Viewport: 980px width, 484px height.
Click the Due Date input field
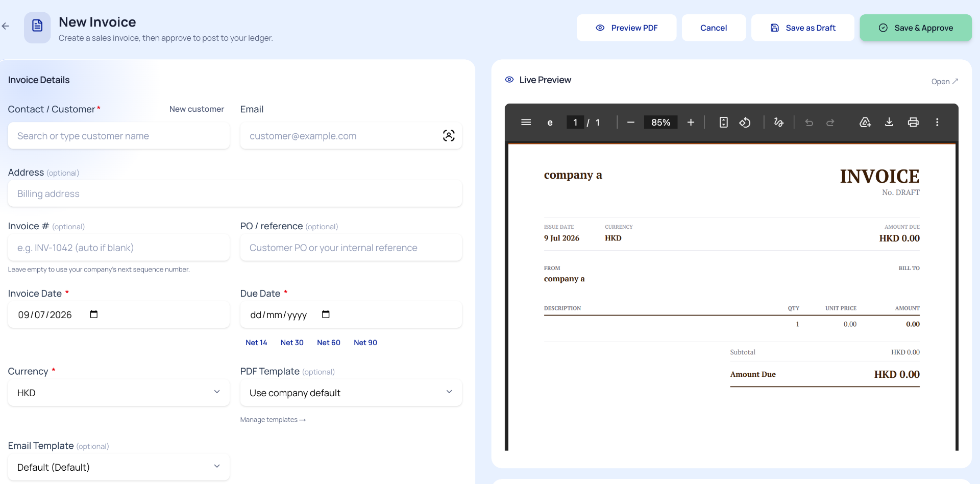(351, 314)
